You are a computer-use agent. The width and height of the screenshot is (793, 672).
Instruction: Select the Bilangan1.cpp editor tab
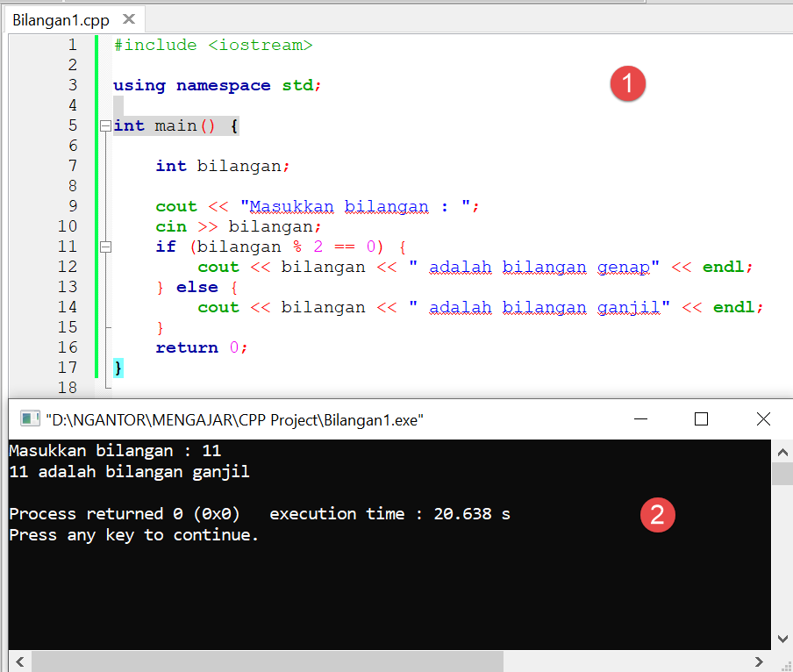click(x=75, y=19)
